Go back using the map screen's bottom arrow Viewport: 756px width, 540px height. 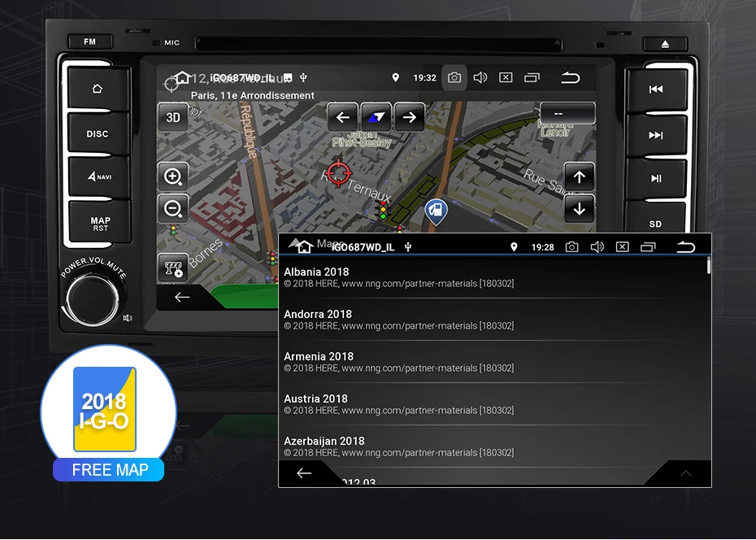click(182, 297)
